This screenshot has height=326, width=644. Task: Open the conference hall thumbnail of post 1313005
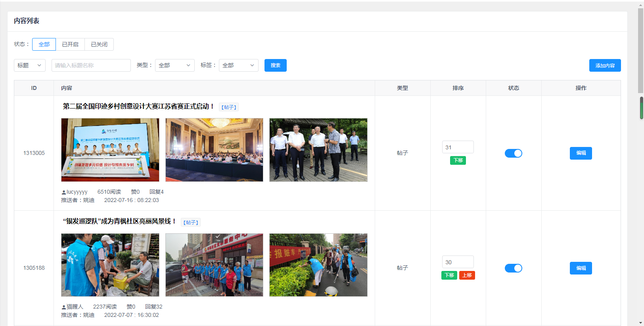coord(214,150)
